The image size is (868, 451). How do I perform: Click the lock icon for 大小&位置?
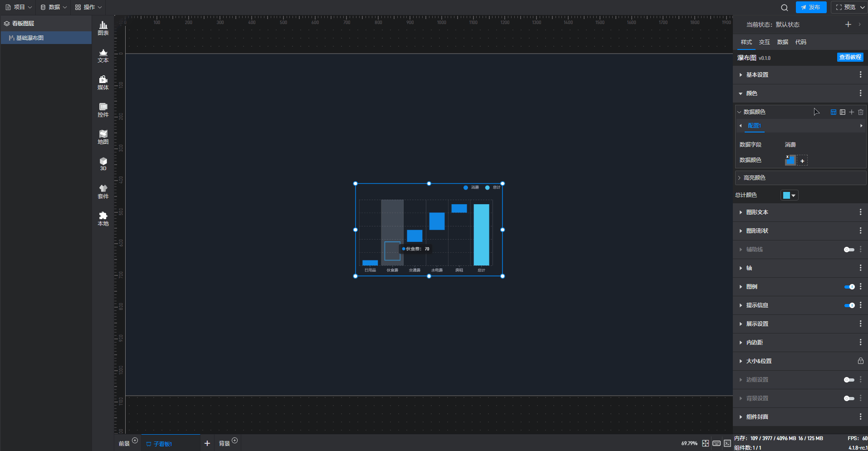861,361
